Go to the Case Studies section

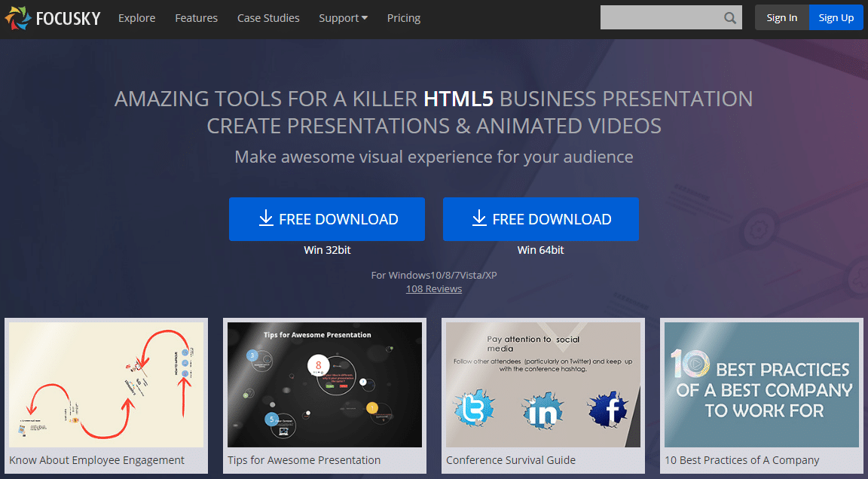tap(268, 17)
